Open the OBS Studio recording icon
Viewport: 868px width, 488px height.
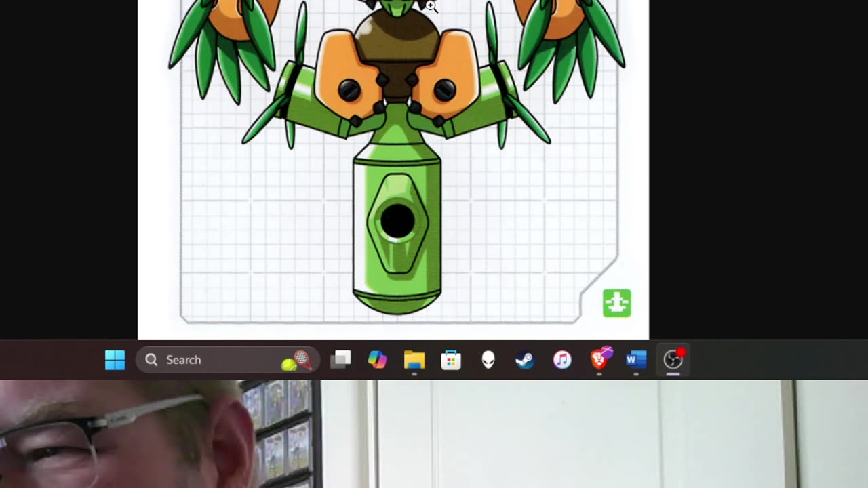point(673,360)
